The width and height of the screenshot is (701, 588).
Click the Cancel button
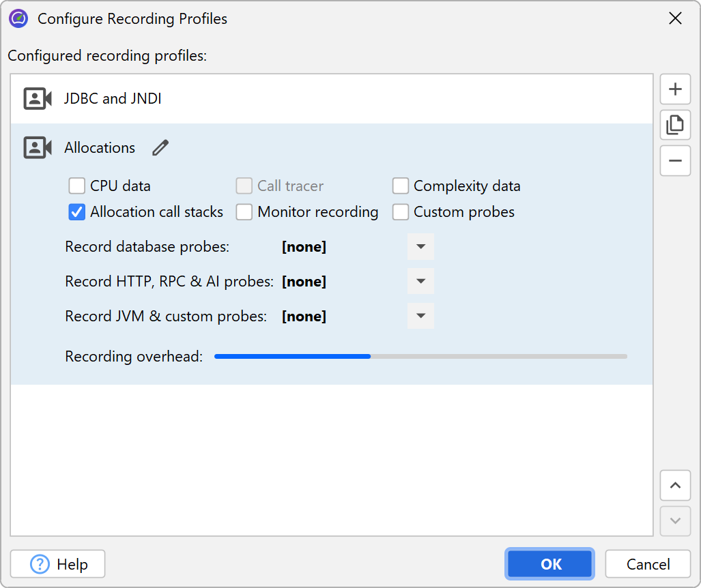point(648,564)
